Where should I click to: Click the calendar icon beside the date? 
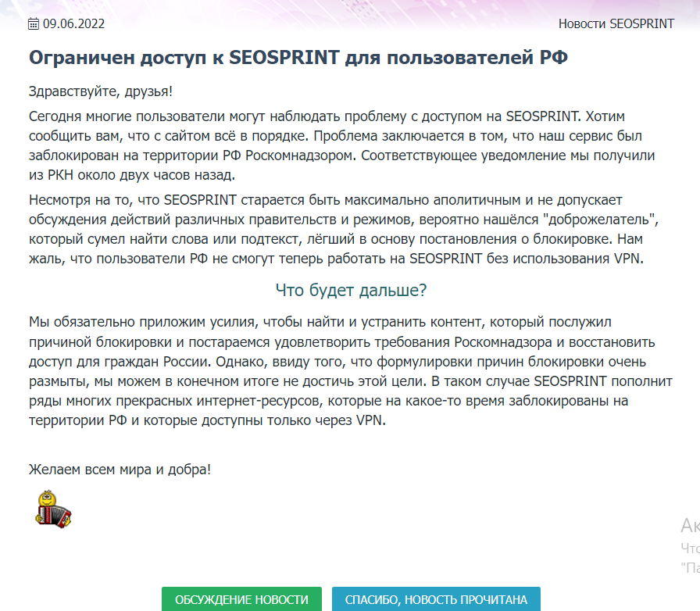pyautogui.click(x=34, y=23)
